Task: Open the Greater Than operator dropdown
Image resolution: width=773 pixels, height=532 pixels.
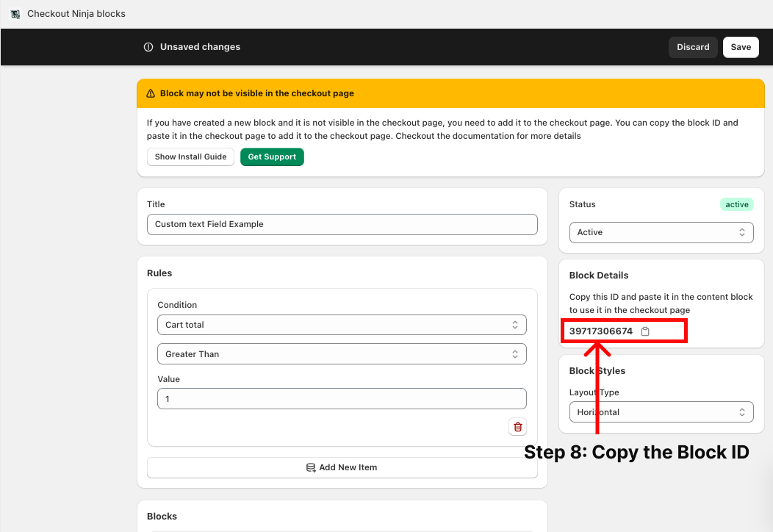Action: pyautogui.click(x=342, y=354)
